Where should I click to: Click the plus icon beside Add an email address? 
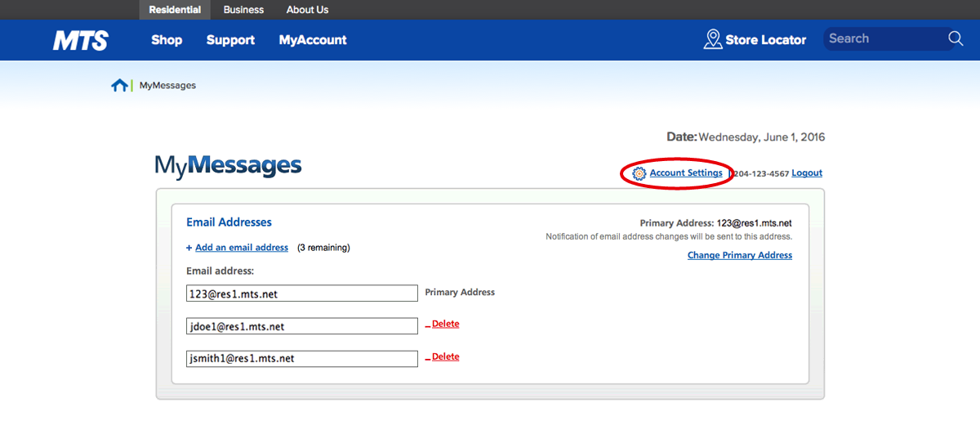click(189, 248)
